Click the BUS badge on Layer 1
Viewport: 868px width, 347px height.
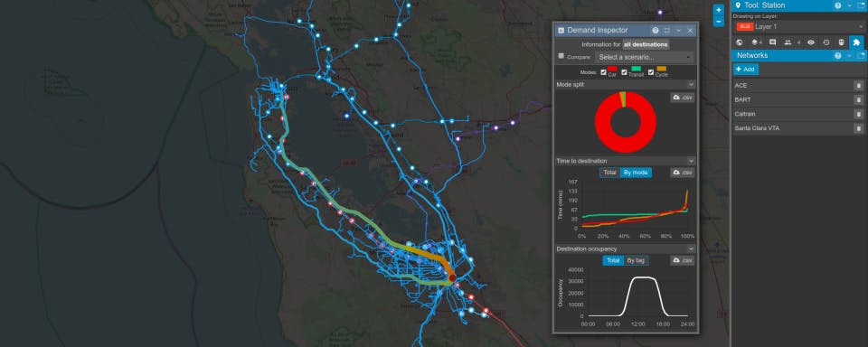tap(744, 26)
